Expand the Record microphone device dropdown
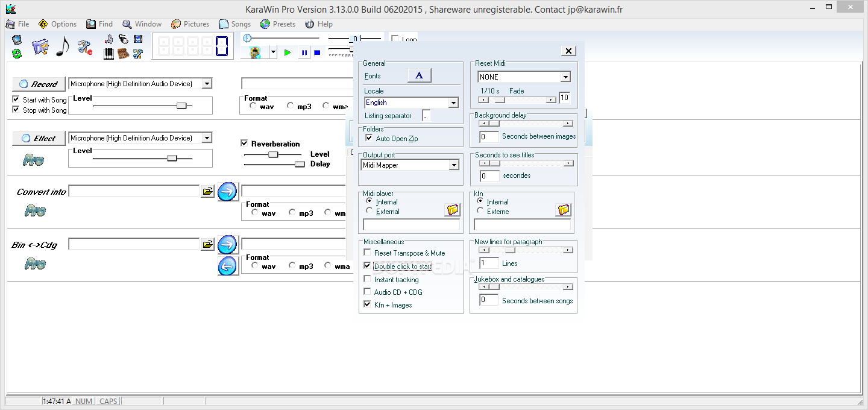 [x=207, y=84]
